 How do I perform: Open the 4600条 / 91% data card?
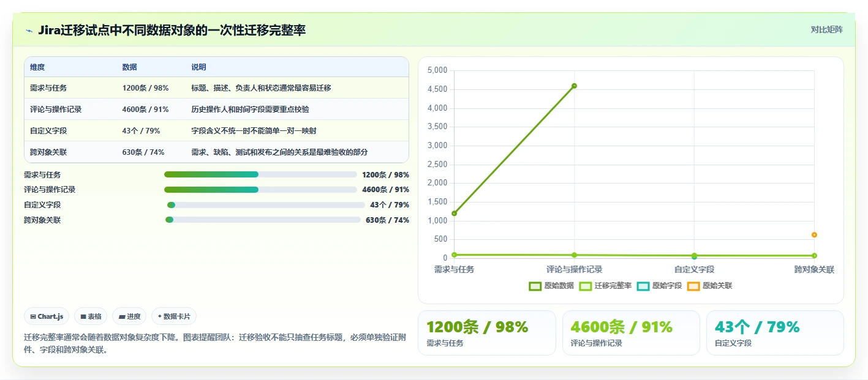631,333
